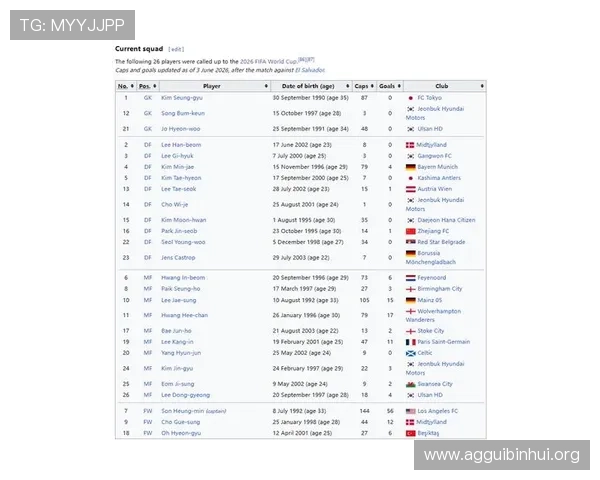Open Hwang Hee-chan's player page
Viewport: 600px width, 480px height.
pyautogui.click(x=184, y=315)
